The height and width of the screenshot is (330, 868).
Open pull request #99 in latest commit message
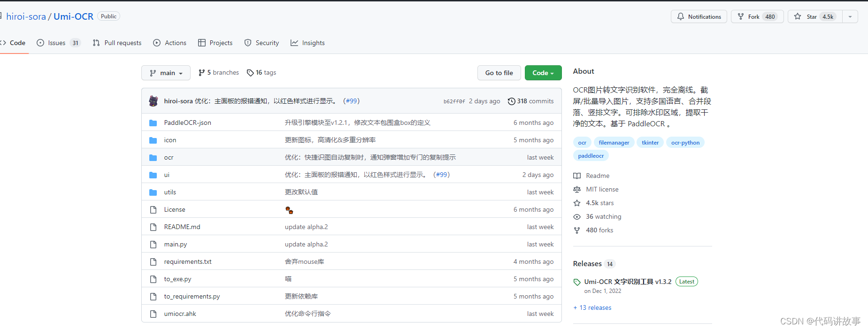[352, 101]
